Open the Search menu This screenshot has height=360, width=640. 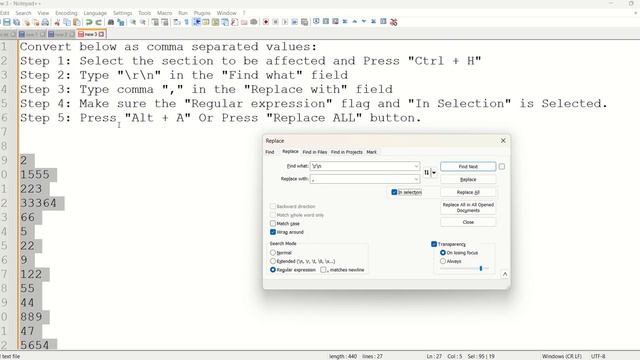[x=23, y=13]
